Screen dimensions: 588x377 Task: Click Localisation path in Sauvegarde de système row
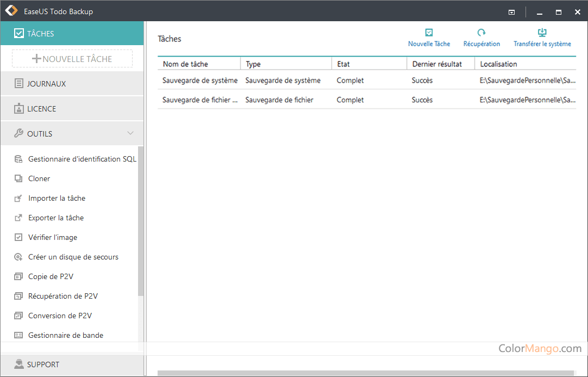528,81
